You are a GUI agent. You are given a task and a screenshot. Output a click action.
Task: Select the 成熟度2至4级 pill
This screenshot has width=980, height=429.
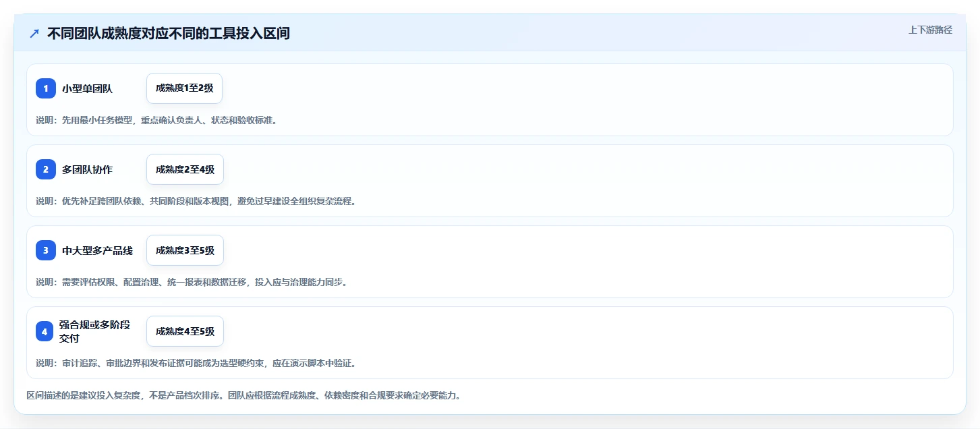(x=185, y=169)
